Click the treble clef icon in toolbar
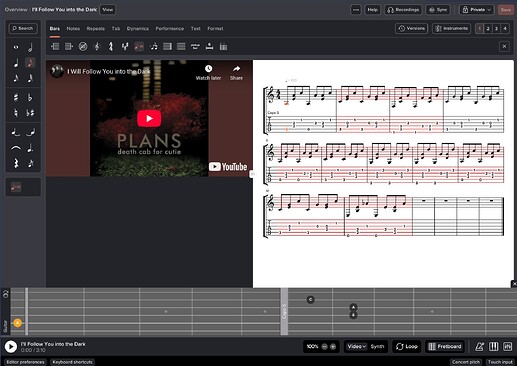 pyautogui.click(x=97, y=47)
